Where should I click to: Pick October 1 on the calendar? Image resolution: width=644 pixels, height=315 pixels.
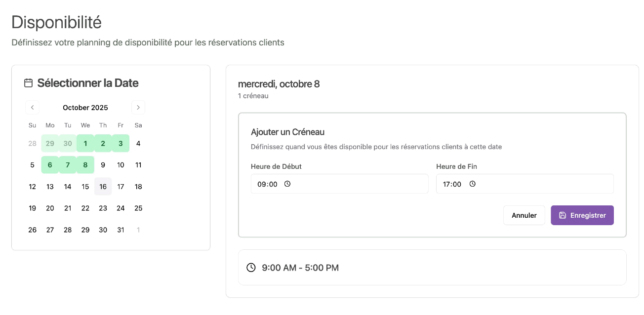(85, 144)
